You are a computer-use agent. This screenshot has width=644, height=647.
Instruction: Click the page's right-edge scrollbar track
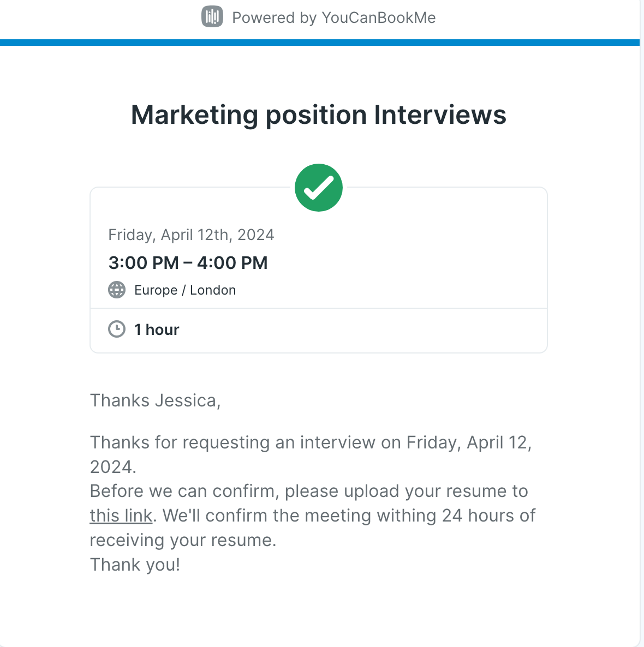641,323
